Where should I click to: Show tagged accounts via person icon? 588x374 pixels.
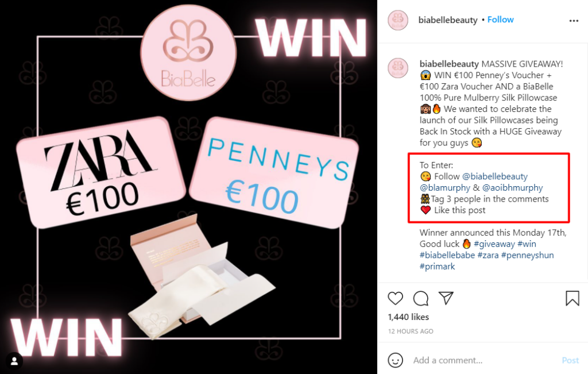[x=14, y=361]
